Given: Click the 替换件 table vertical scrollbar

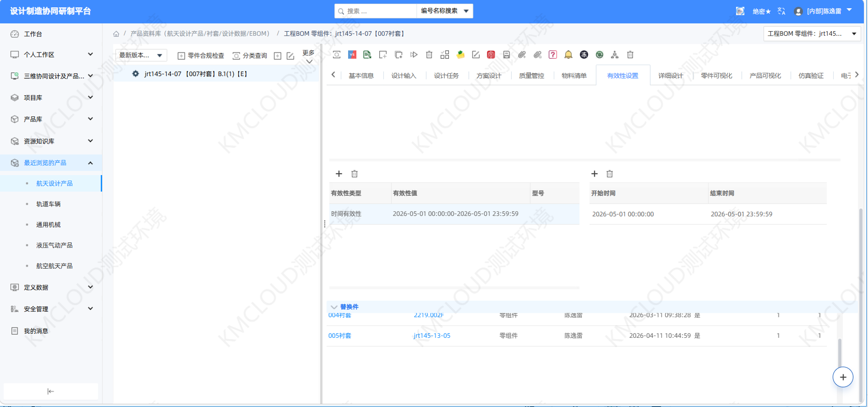Looking at the screenshot, I should [840, 353].
